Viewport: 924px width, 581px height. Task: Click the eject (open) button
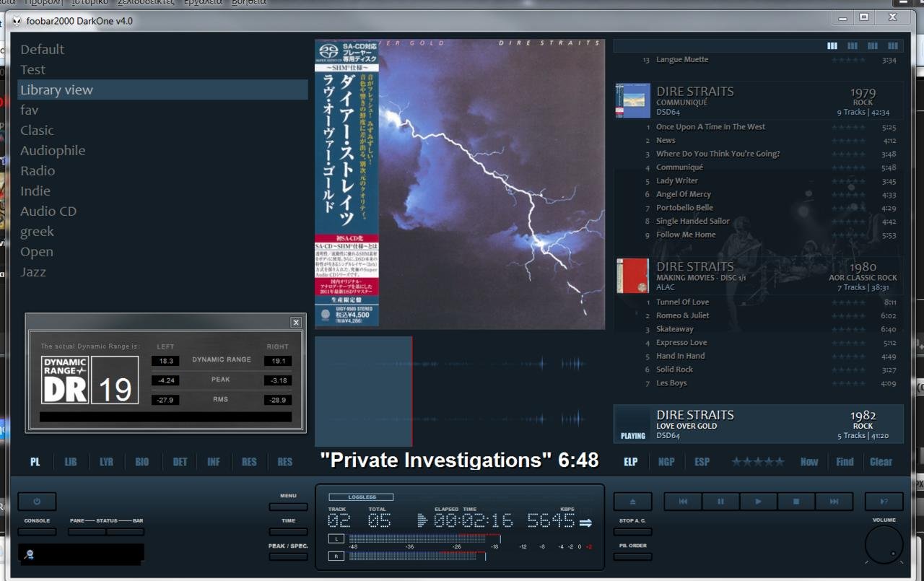[632, 502]
